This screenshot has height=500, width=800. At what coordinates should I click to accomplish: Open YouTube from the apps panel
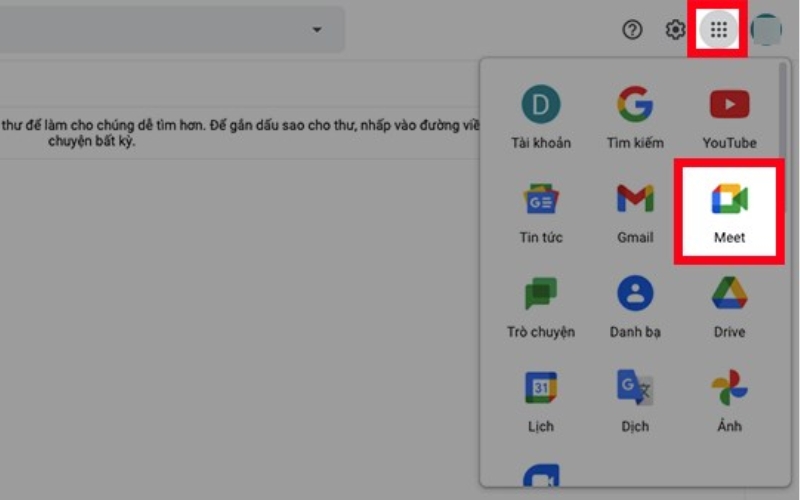pyautogui.click(x=730, y=118)
